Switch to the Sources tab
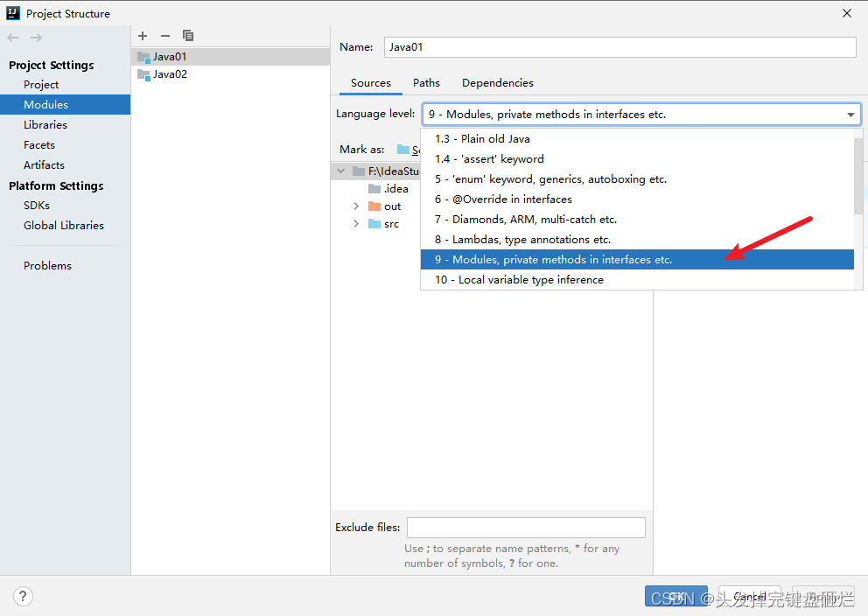 (371, 83)
